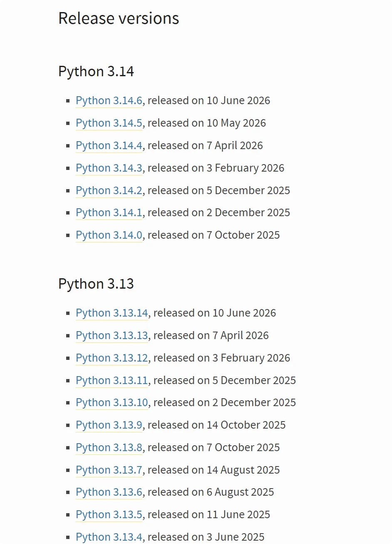The width and height of the screenshot is (392, 544).
Task: Click the text 'released on 3 February 2026' under Python 3.14
Action: [x=216, y=168]
